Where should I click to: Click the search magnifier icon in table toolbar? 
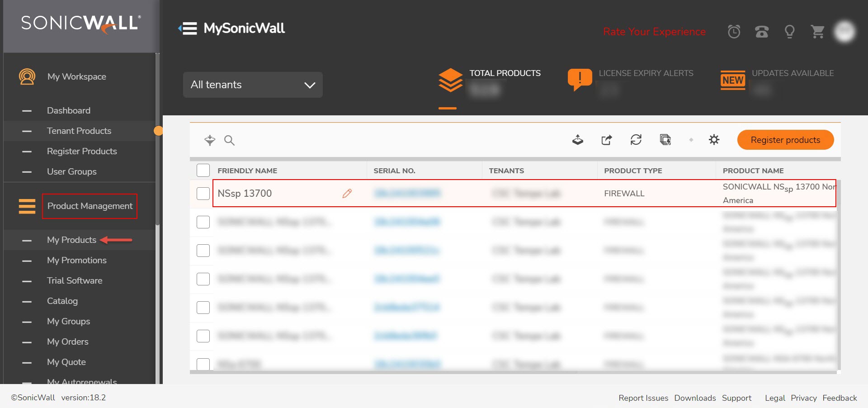(229, 140)
